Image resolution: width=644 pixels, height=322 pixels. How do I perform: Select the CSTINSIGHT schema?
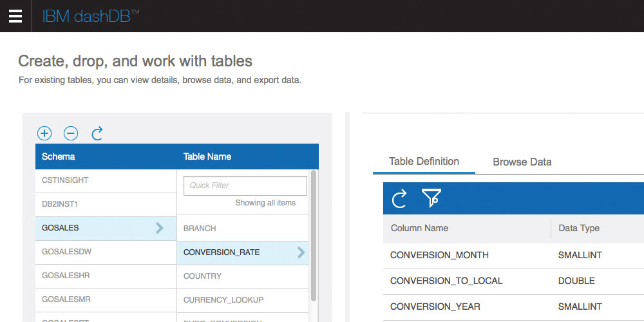(106, 181)
